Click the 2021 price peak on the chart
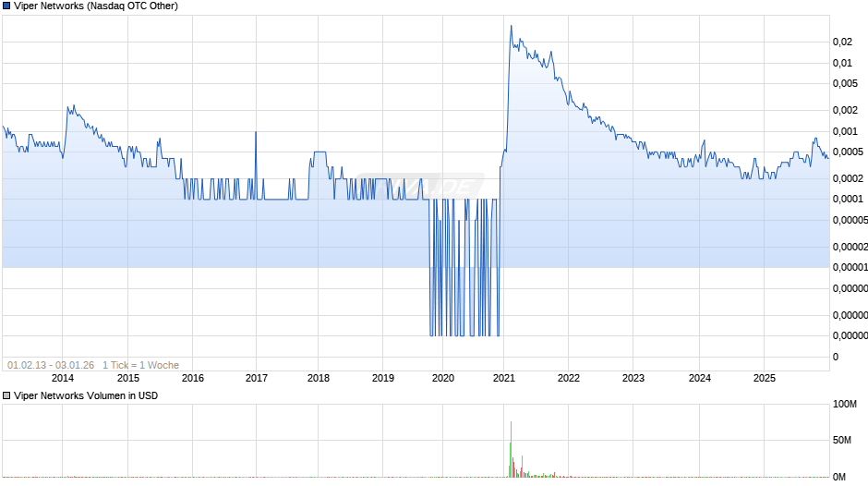 tap(511, 26)
